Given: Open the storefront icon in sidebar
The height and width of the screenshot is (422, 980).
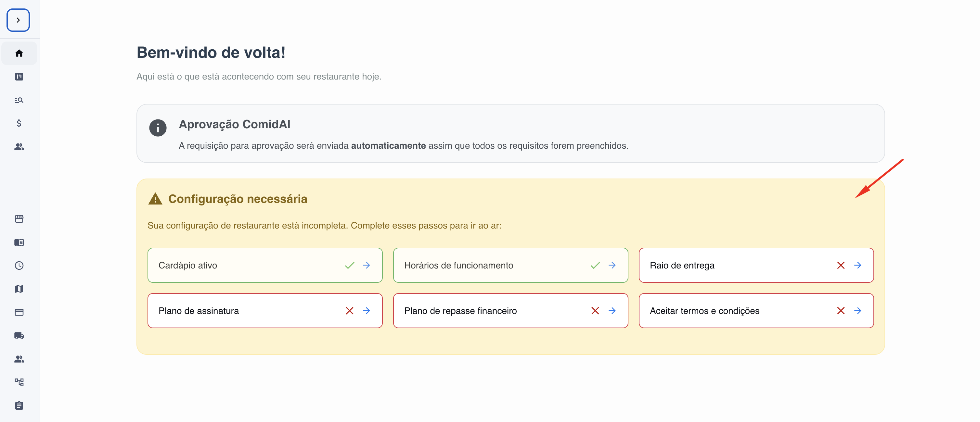Looking at the screenshot, I should click(x=19, y=218).
